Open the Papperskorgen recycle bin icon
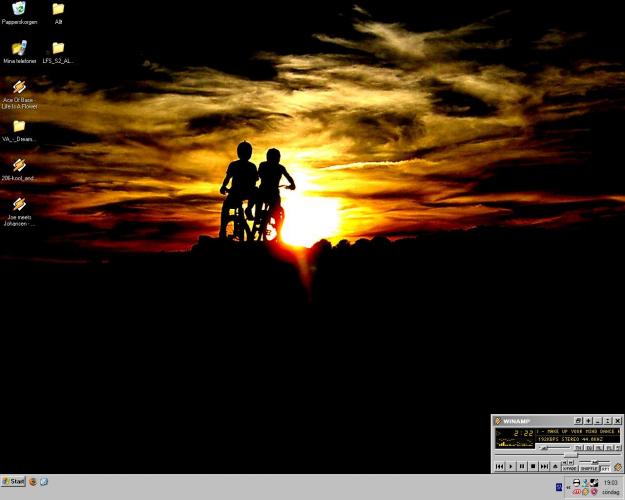625x500 pixels. pyautogui.click(x=18, y=9)
